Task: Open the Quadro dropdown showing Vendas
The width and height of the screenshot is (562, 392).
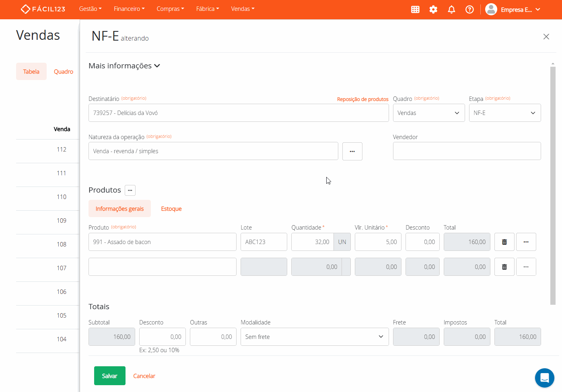Action: tap(428, 113)
